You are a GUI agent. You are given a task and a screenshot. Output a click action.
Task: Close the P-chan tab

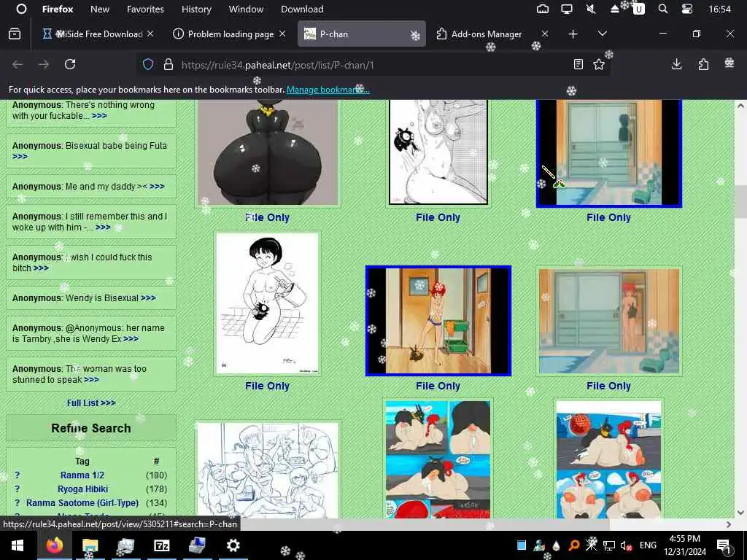415,35
